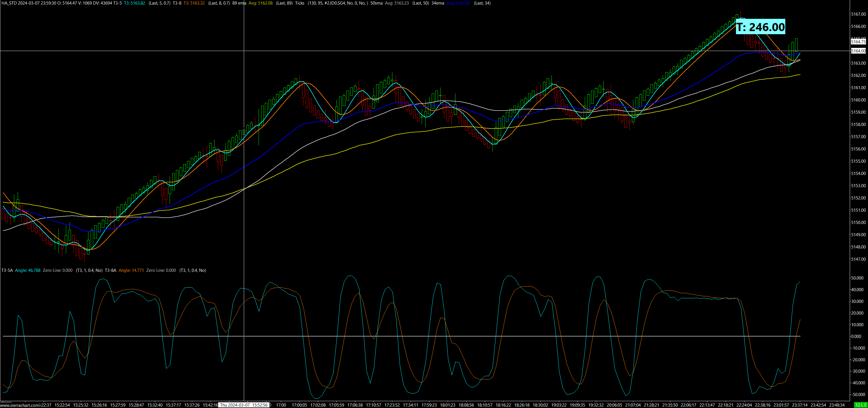868x408 pixels.
Task: Click the Thu 2024-03-07 15:52:56 time label
Action: [x=244, y=405]
